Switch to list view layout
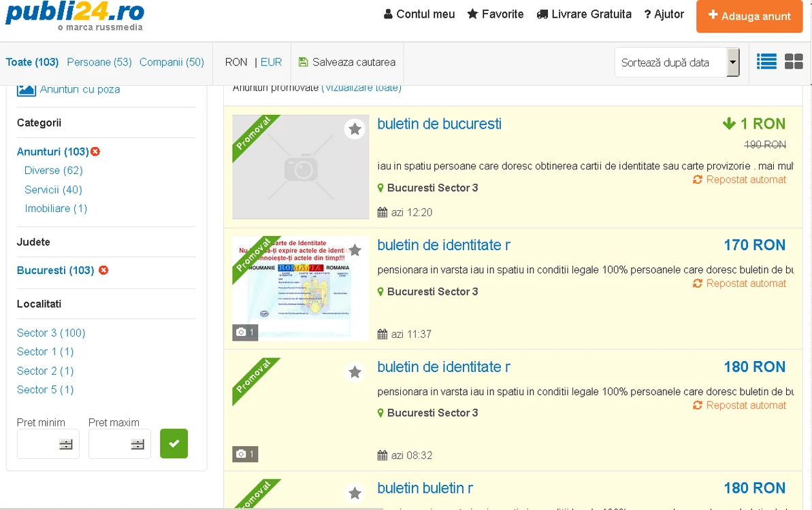Viewport: 812px width, 510px height. (766, 62)
